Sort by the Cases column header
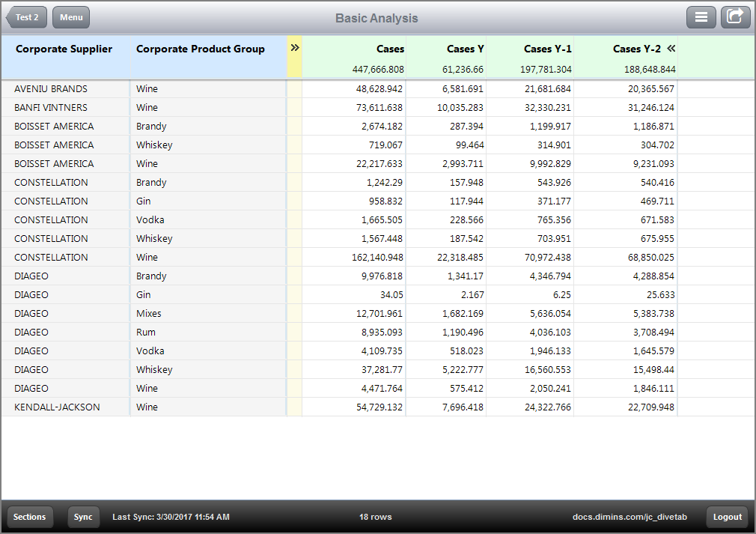The height and width of the screenshot is (534, 756). tap(390, 49)
